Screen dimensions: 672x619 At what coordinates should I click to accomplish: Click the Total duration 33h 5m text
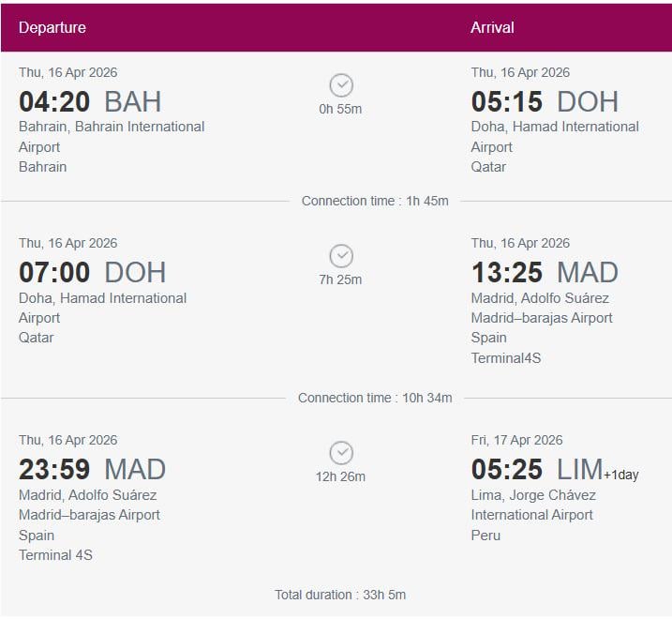coord(340,595)
